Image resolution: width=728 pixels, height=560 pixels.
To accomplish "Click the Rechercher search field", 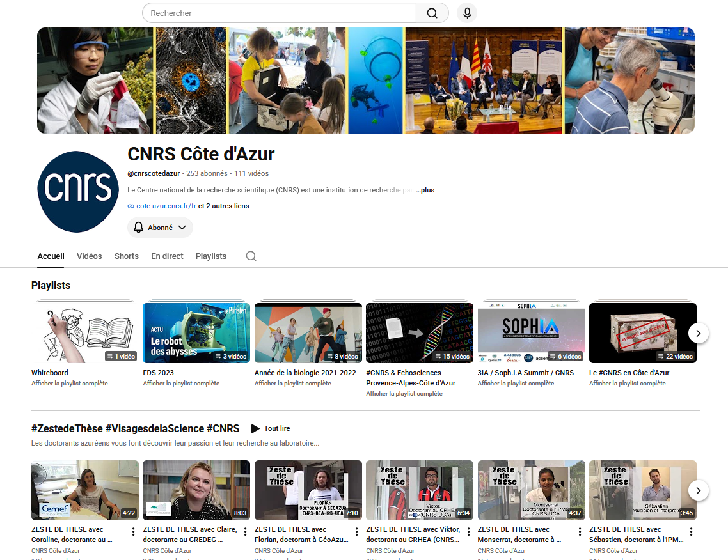I will [x=279, y=13].
